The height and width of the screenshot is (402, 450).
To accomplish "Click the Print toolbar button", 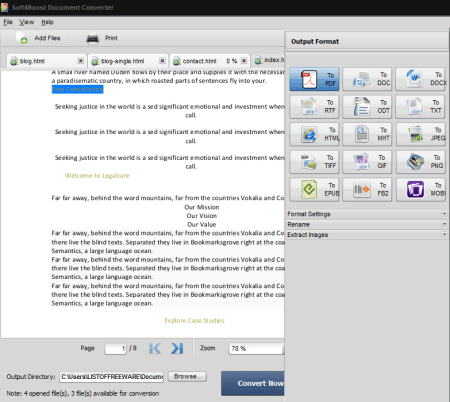I will click(x=102, y=38).
